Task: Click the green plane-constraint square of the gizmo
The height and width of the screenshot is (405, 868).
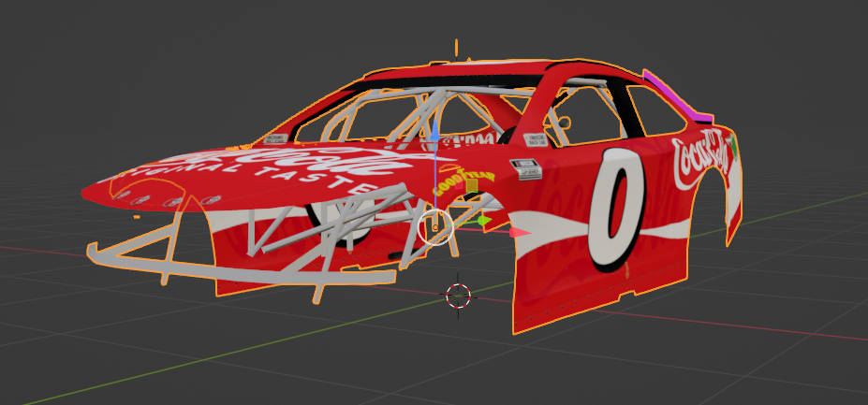Action: coord(471,186)
